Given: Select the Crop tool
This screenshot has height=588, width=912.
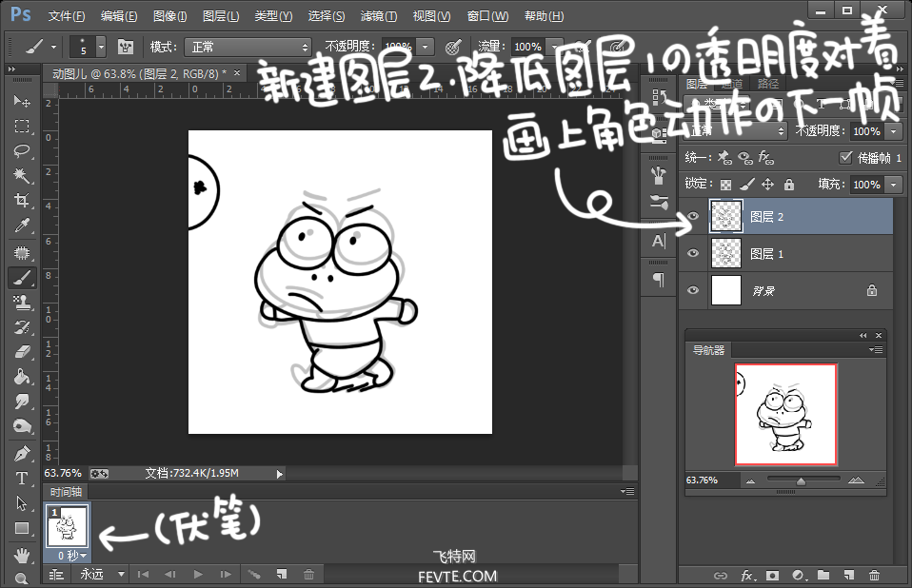Looking at the screenshot, I should [22, 201].
